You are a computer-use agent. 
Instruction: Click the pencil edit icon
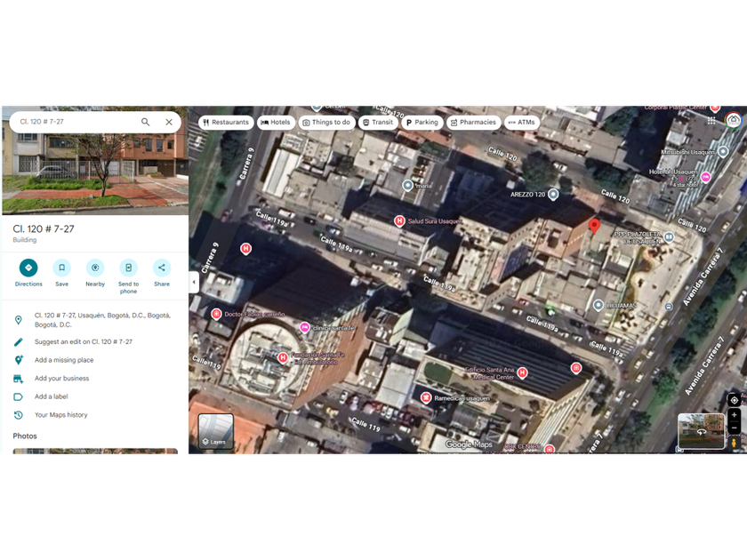[x=18, y=342]
